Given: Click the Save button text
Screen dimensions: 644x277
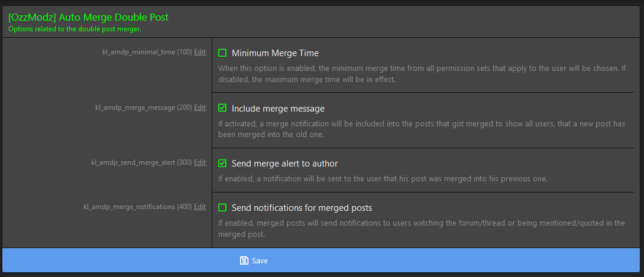Looking at the screenshot, I should [x=260, y=260].
